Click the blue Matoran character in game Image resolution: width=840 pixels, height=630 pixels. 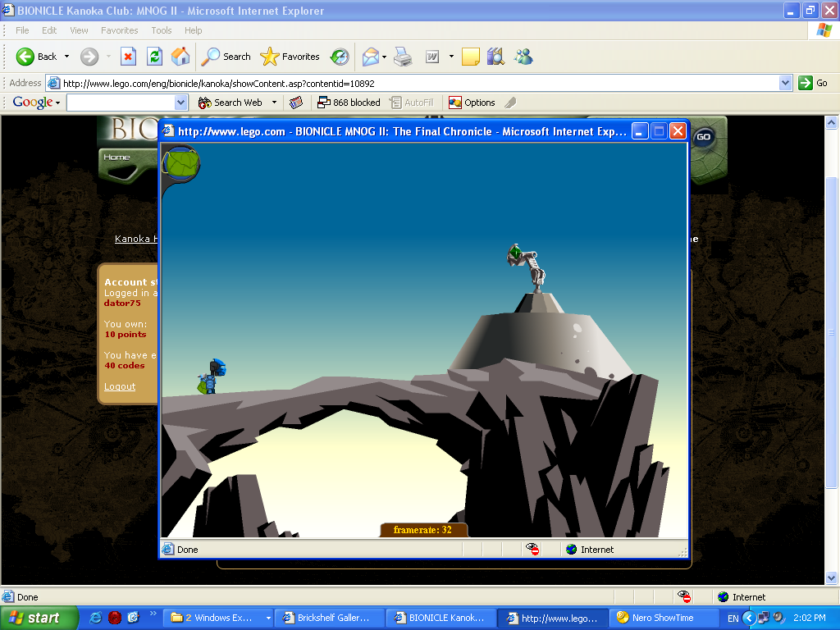pos(212,376)
